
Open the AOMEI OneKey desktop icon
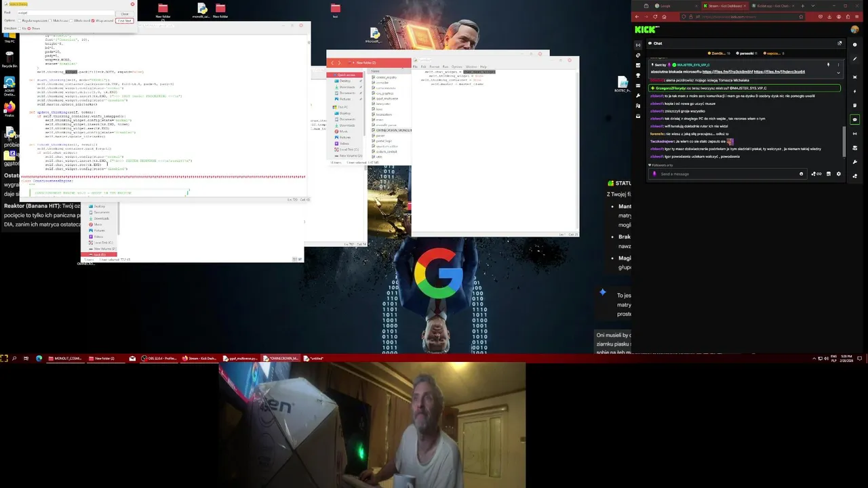coord(9,85)
